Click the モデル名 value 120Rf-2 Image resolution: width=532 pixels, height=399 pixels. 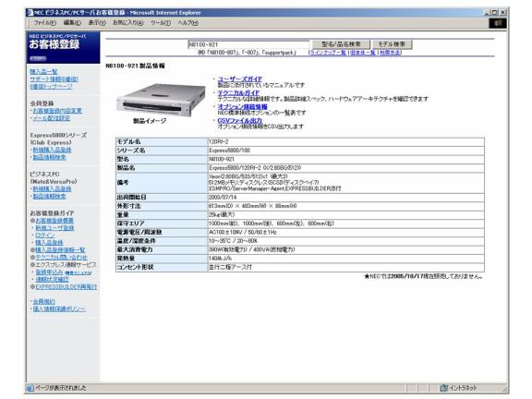219,142
